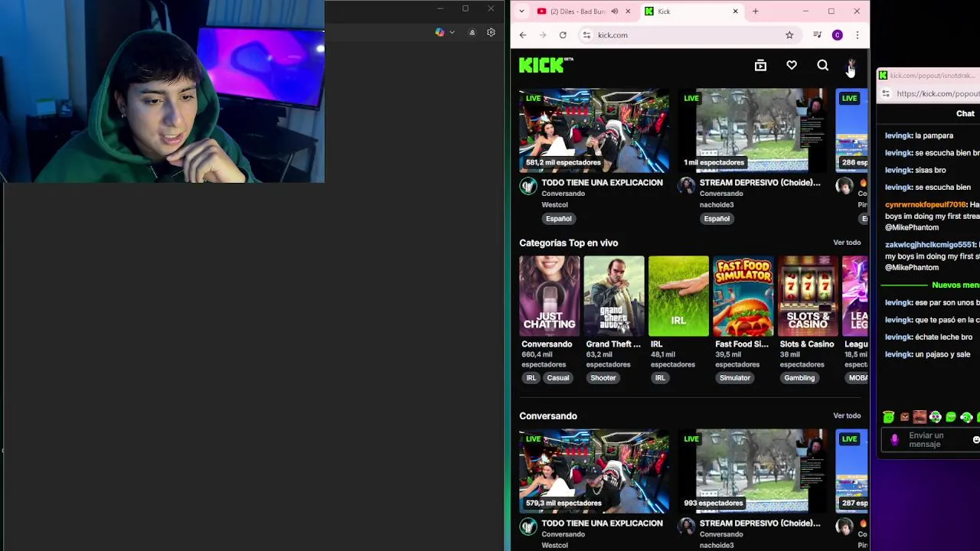This screenshot has width=980, height=551.
Task: Open a new browser tab
Action: click(x=755, y=11)
